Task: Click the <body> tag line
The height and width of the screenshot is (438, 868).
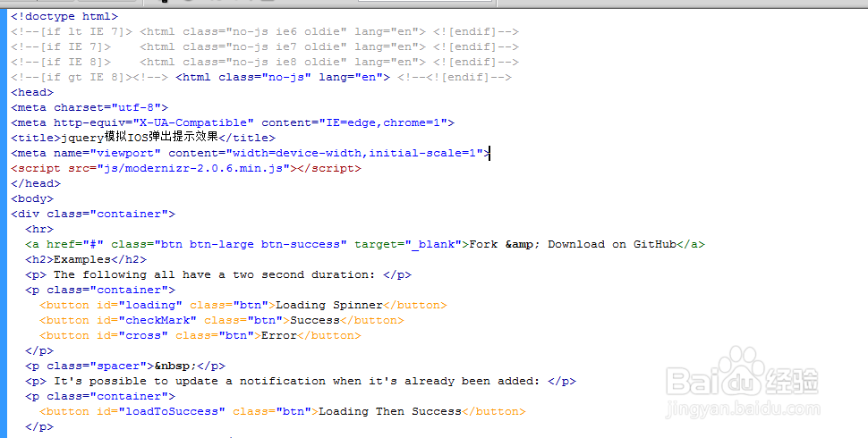Action: [32, 198]
